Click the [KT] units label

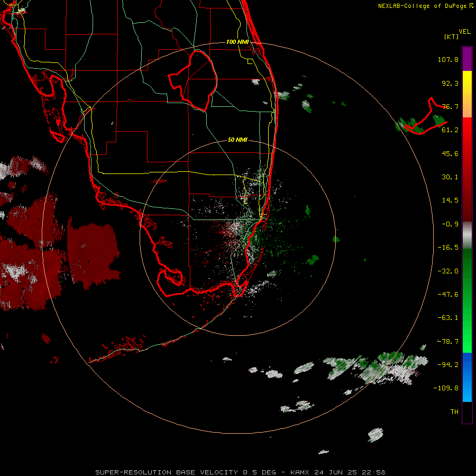click(452, 36)
